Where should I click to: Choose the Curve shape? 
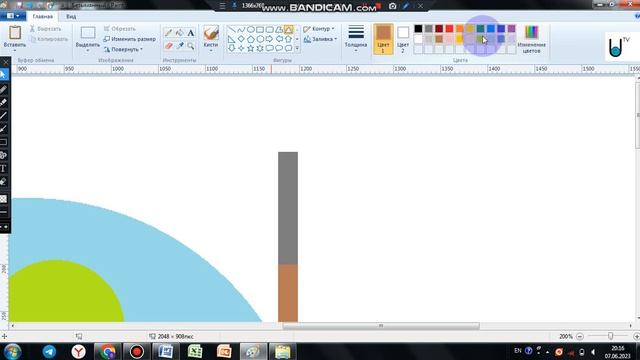pyautogui.click(x=241, y=29)
